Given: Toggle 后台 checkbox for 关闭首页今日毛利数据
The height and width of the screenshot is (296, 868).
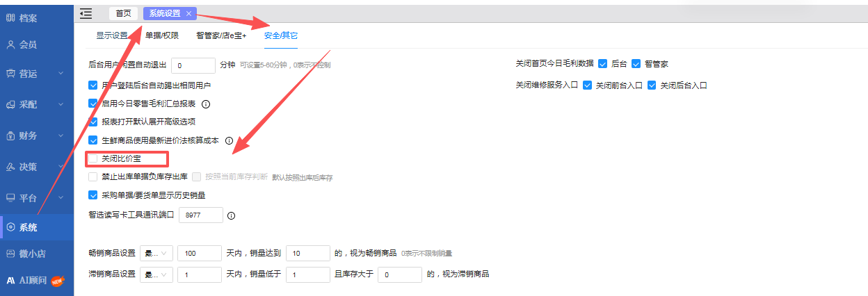Looking at the screenshot, I should (602, 64).
